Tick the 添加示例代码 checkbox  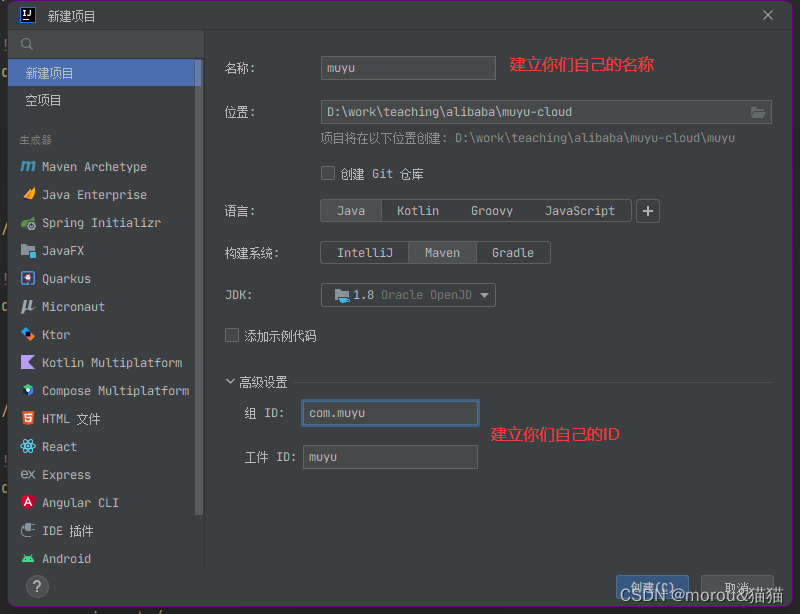point(232,335)
